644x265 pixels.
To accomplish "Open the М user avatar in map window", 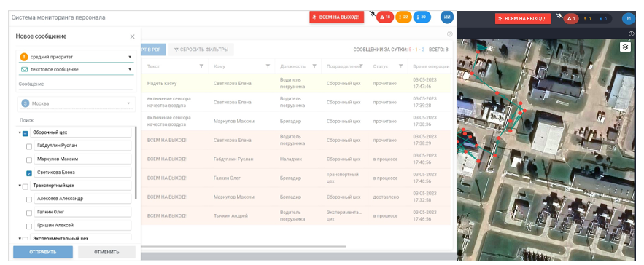I will click(x=628, y=18).
